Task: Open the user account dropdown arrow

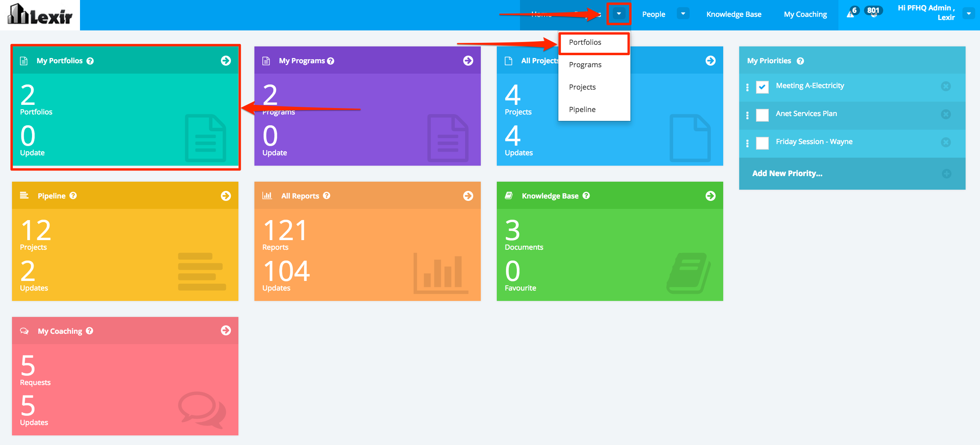Action: 968,14
